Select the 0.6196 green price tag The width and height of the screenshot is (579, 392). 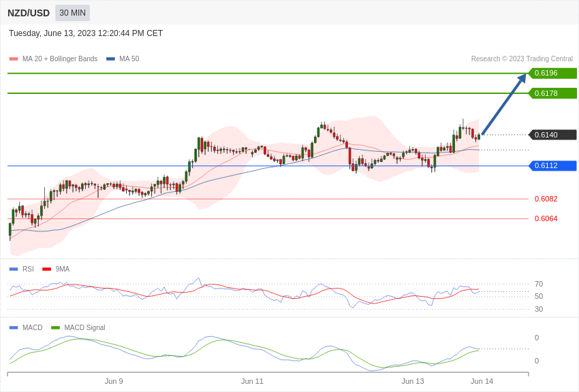pyautogui.click(x=552, y=73)
